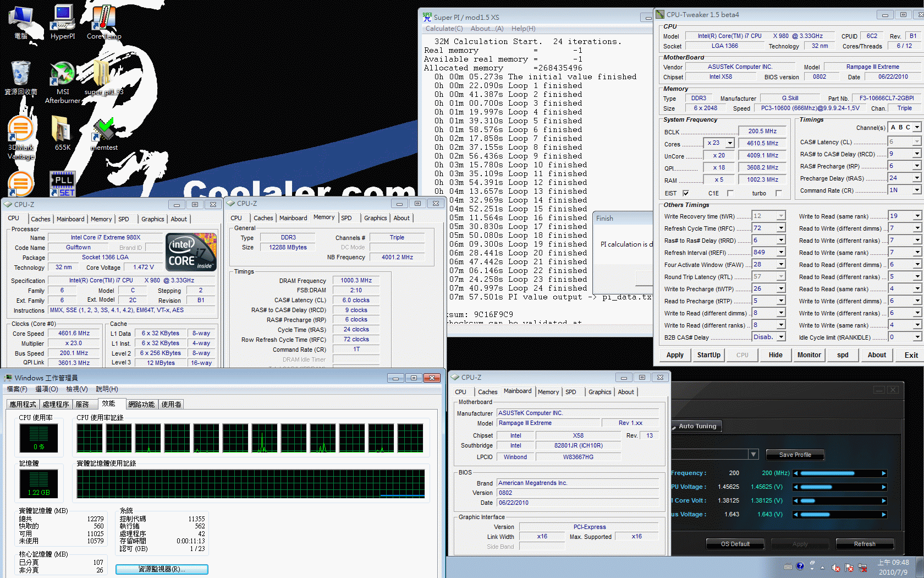Click CPU Voltage slider left arrow
This screenshot has width=924, height=578.
point(796,487)
